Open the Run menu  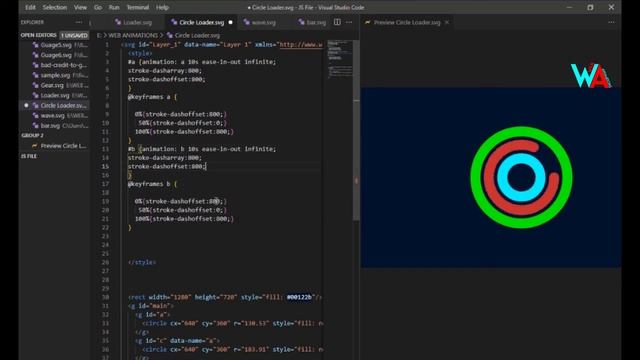[x=114, y=7]
